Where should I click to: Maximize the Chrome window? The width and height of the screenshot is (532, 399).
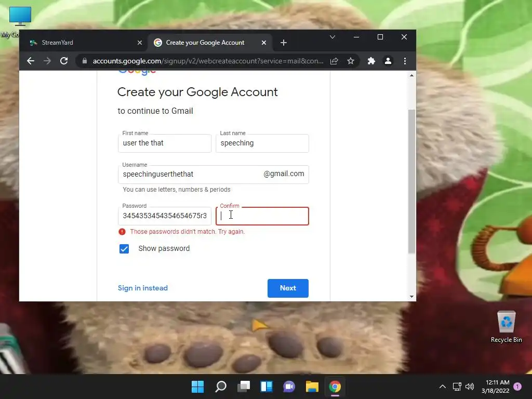pyautogui.click(x=380, y=37)
